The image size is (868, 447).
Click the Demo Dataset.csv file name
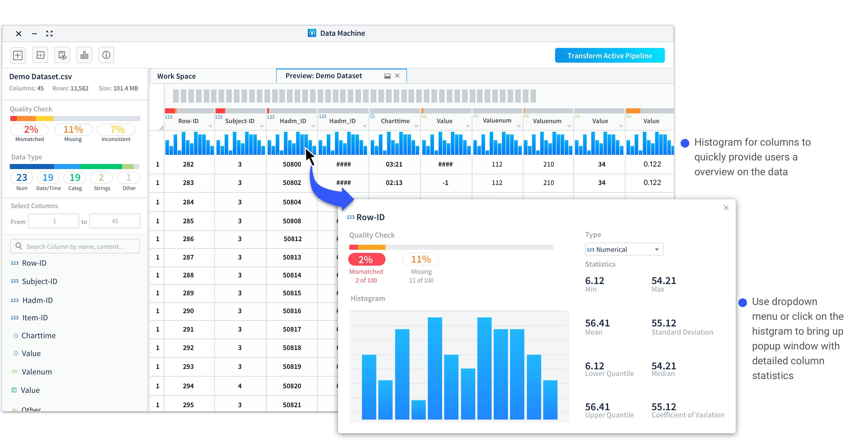[40, 77]
